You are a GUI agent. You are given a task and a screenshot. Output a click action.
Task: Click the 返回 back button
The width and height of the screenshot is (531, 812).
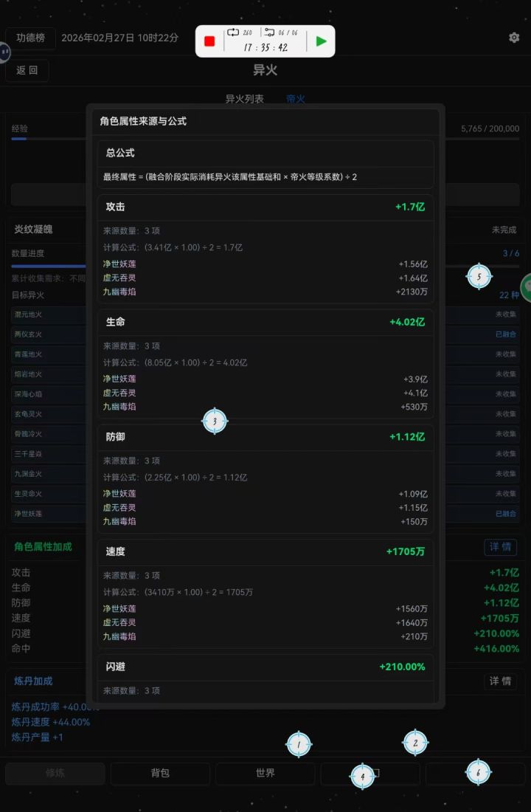tap(27, 70)
